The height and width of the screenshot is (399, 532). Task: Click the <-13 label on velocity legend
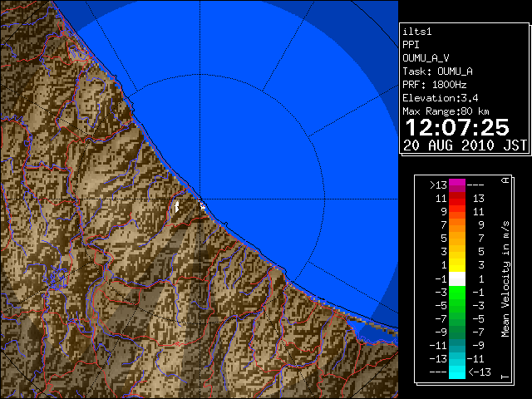[480, 372]
